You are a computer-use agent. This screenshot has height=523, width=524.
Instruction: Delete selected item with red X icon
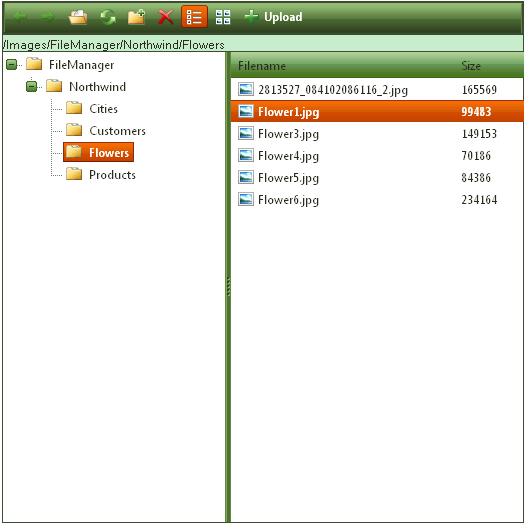pyautogui.click(x=165, y=17)
